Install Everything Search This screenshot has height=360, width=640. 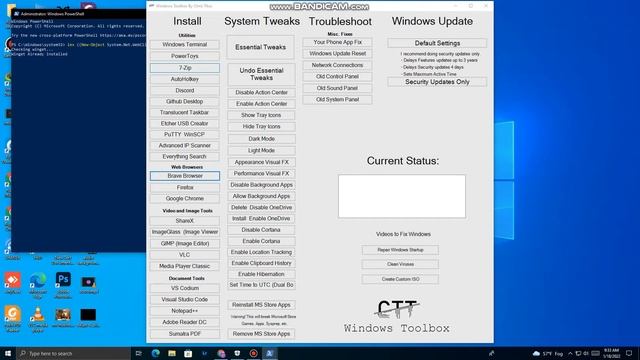coord(185,156)
